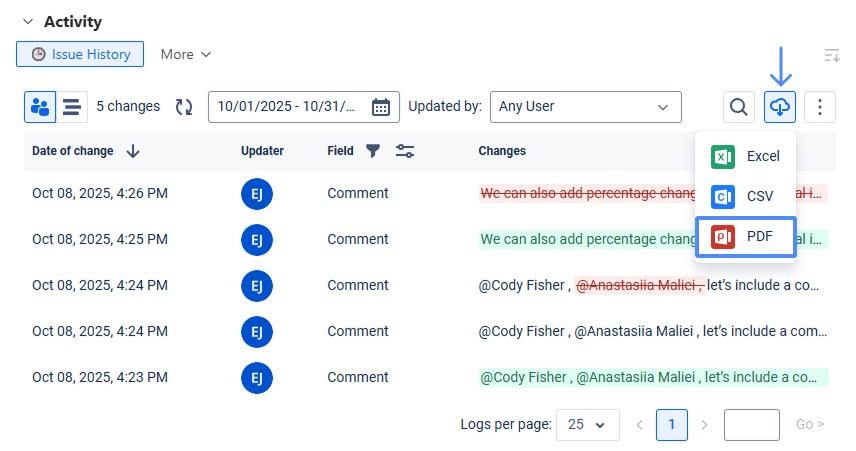Image resolution: width=856 pixels, height=451 pixels.
Task: Collapse the Activity section chevron
Action: coord(27,22)
